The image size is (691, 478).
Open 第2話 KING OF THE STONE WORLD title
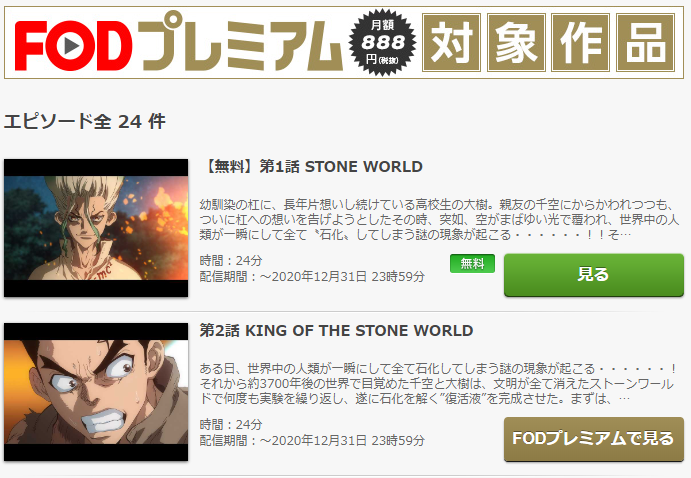click(x=336, y=330)
